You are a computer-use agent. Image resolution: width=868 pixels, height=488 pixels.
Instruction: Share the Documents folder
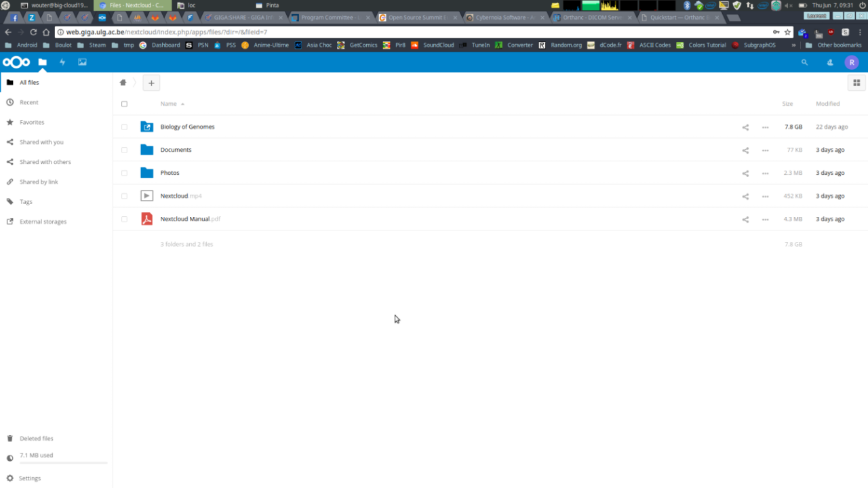tap(745, 150)
